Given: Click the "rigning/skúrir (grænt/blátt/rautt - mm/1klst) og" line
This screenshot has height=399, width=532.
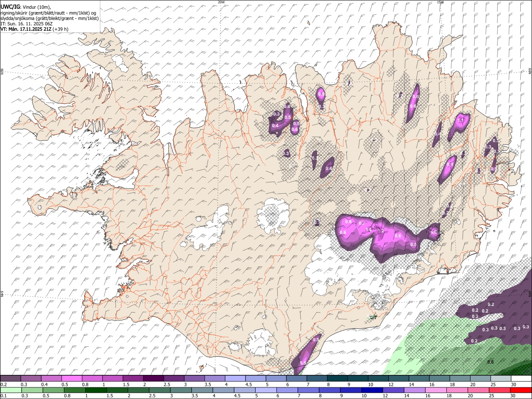Looking at the screenshot, I should click(x=48, y=12).
